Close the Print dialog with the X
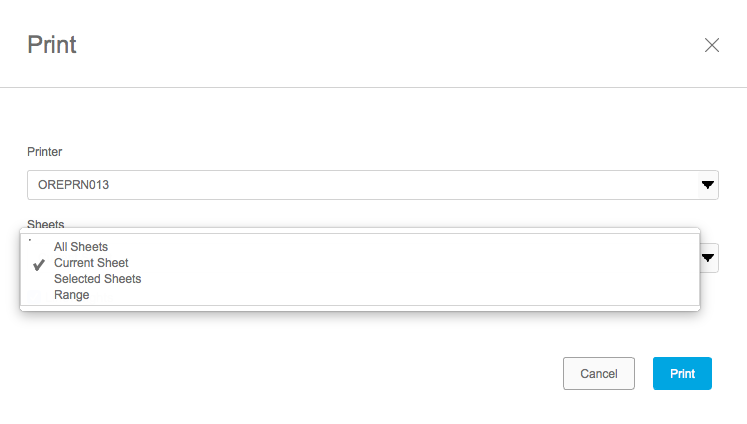The image size is (747, 424). click(x=712, y=45)
